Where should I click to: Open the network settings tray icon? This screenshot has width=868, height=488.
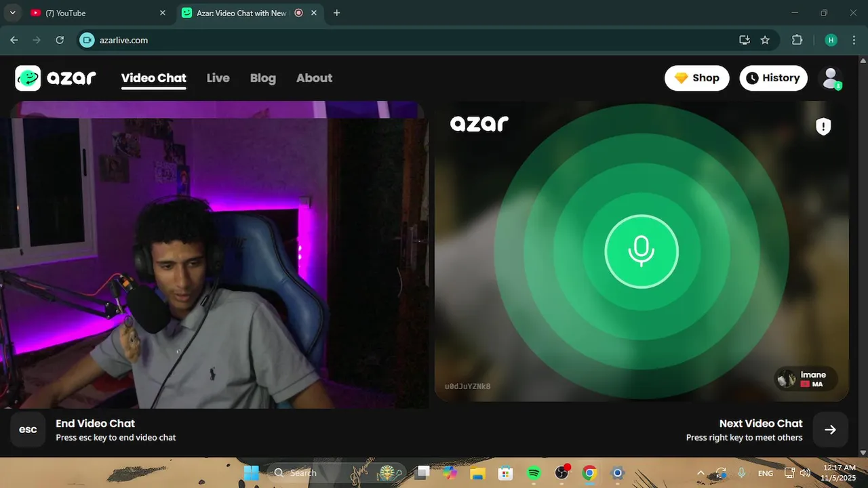pos(789,473)
